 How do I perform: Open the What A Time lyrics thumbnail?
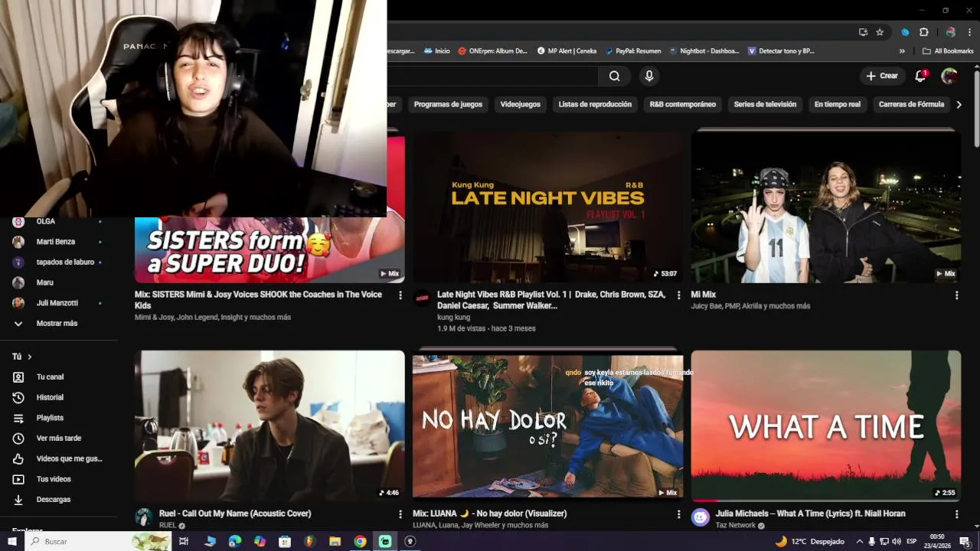pyautogui.click(x=826, y=425)
